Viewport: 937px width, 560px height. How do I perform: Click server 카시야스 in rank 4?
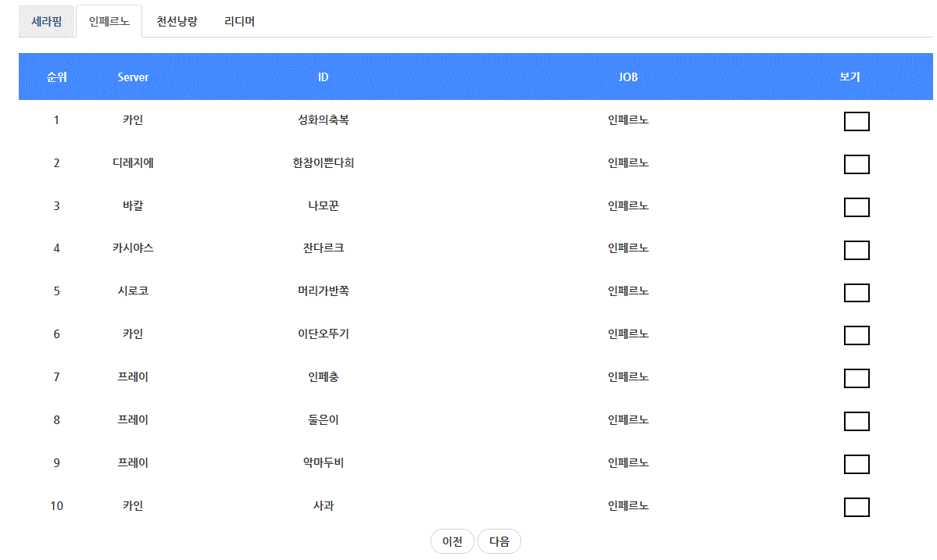point(133,248)
